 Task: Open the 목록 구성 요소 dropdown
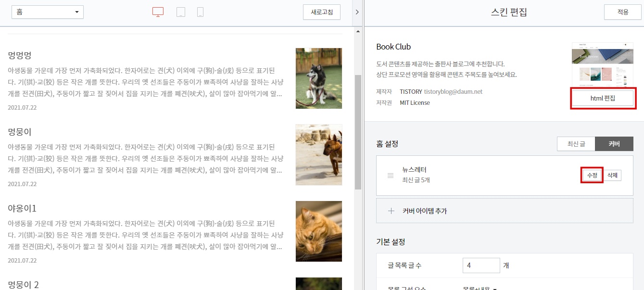click(x=480, y=289)
